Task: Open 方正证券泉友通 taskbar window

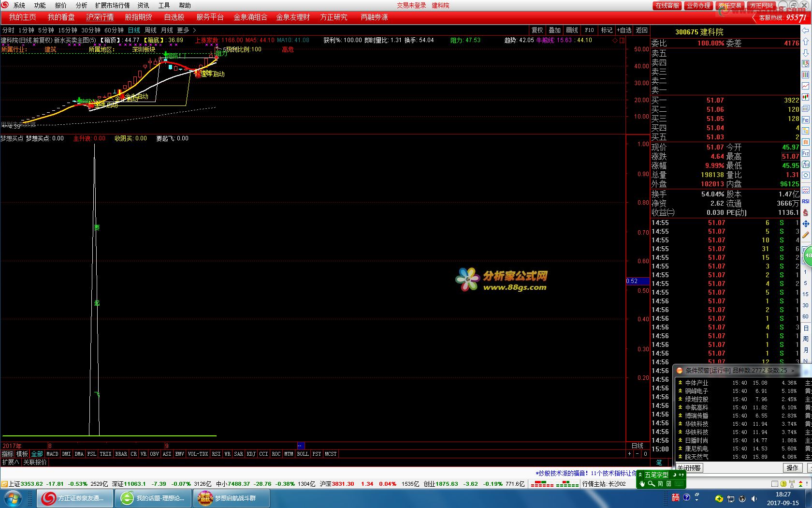Action: click(x=75, y=498)
